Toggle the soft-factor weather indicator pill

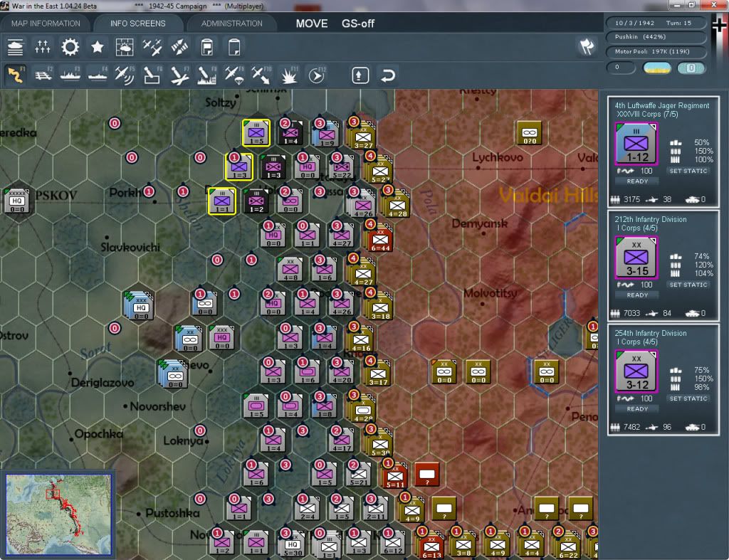pyautogui.click(x=657, y=68)
